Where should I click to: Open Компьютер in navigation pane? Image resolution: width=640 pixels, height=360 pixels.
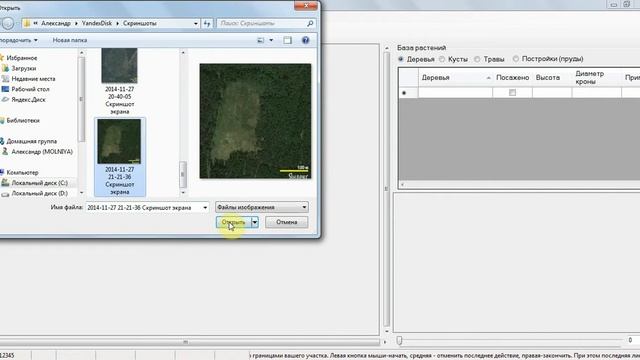[22, 172]
